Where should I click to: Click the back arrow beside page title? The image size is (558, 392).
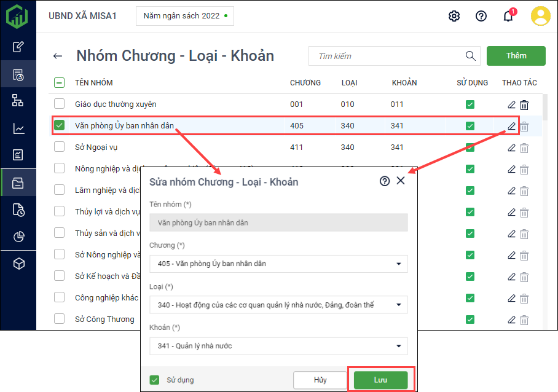point(58,56)
